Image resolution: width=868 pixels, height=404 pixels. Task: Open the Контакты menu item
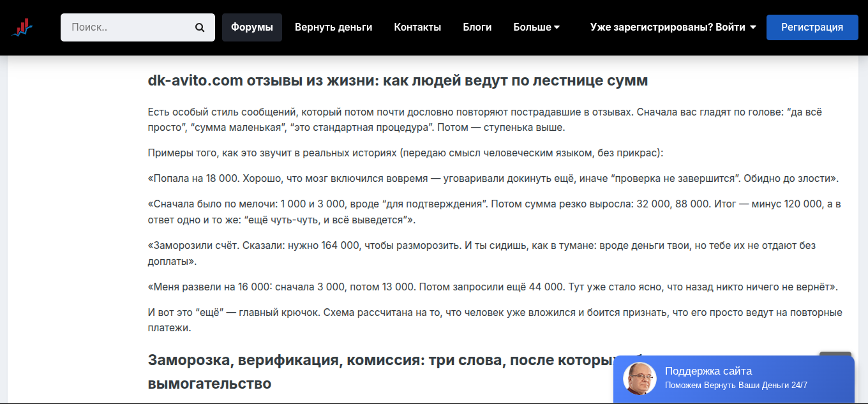417,27
